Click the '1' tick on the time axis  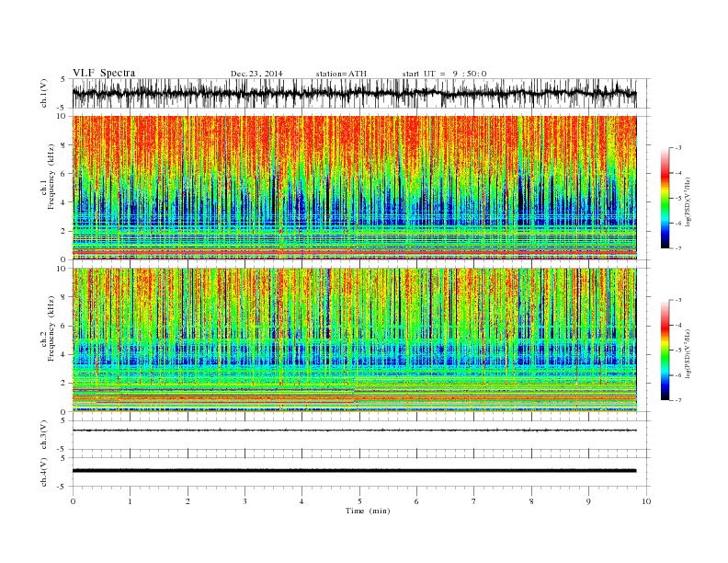[x=130, y=501]
